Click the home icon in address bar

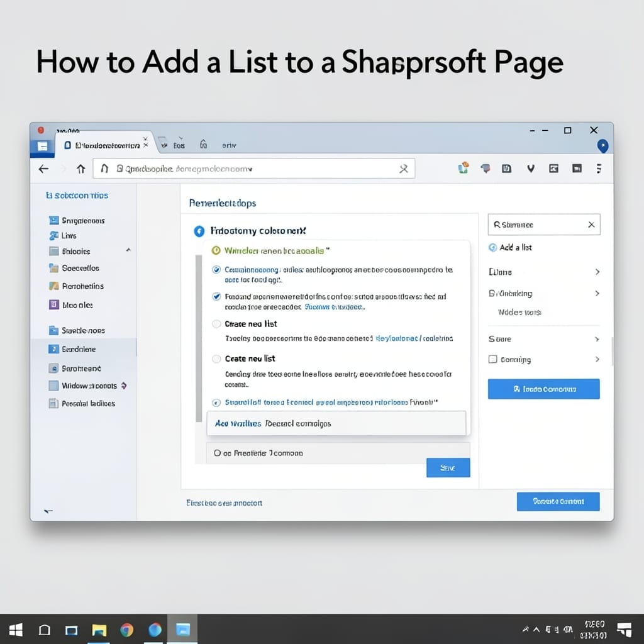click(104, 169)
